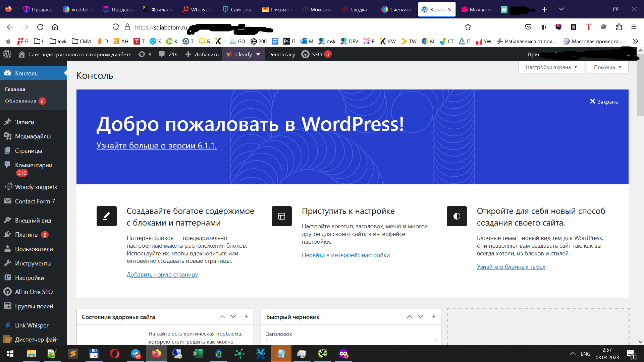Open All in One SEO in the sidebar

pyautogui.click(x=34, y=292)
